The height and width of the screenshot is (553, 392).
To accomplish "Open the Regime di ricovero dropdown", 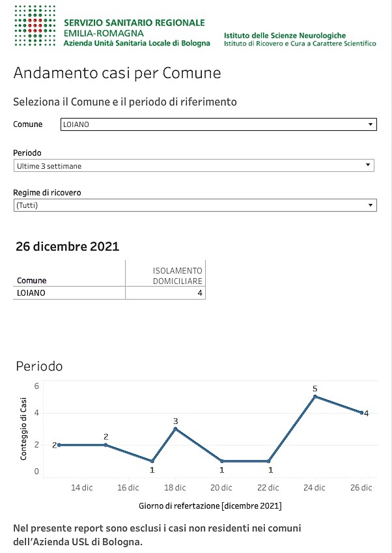I will coord(195,205).
